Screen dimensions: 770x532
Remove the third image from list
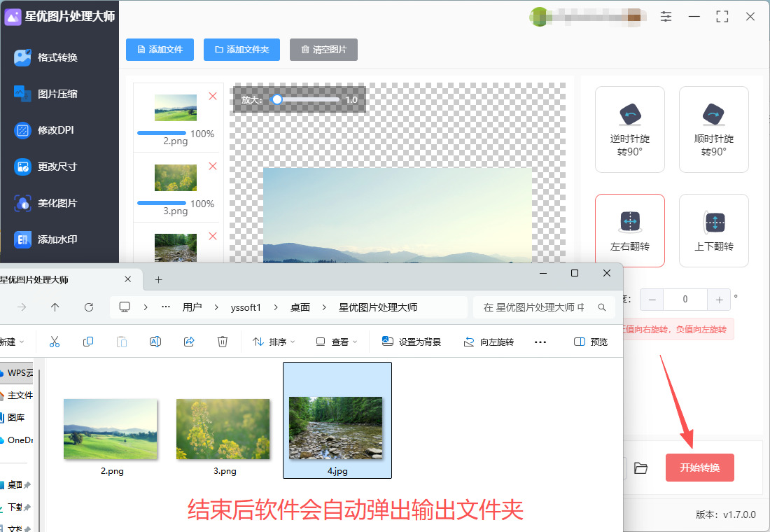[x=213, y=237]
